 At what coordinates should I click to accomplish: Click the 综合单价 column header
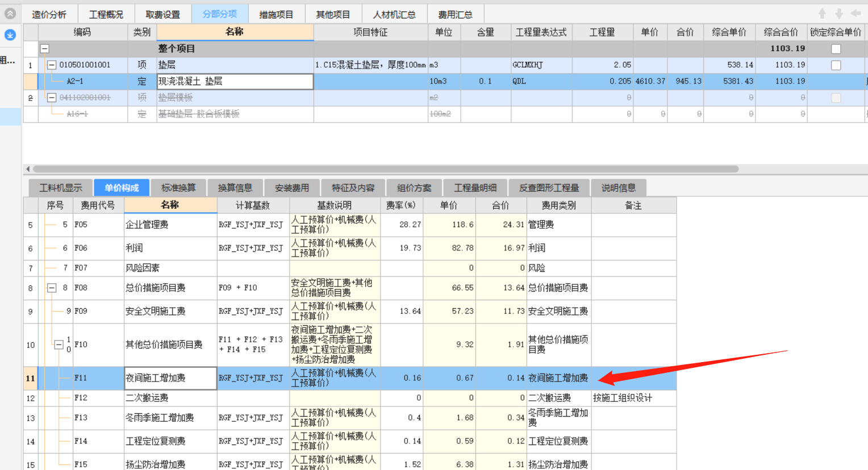pyautogui.click(x=729, y=32)
